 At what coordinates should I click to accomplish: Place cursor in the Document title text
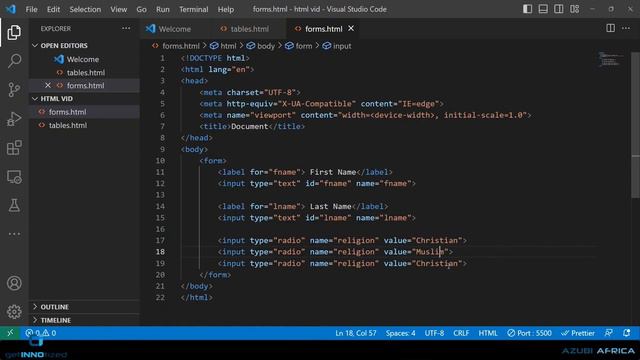click(x=249, y=127)
